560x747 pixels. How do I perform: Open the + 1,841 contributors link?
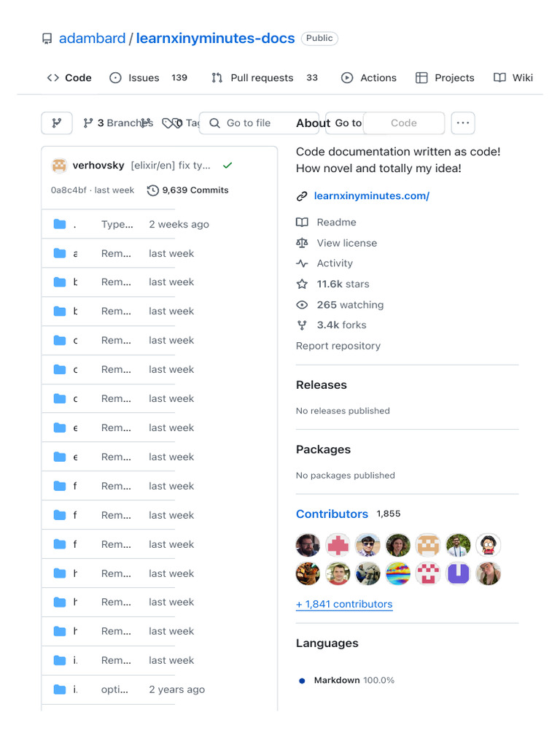click(x=344, y=604)
